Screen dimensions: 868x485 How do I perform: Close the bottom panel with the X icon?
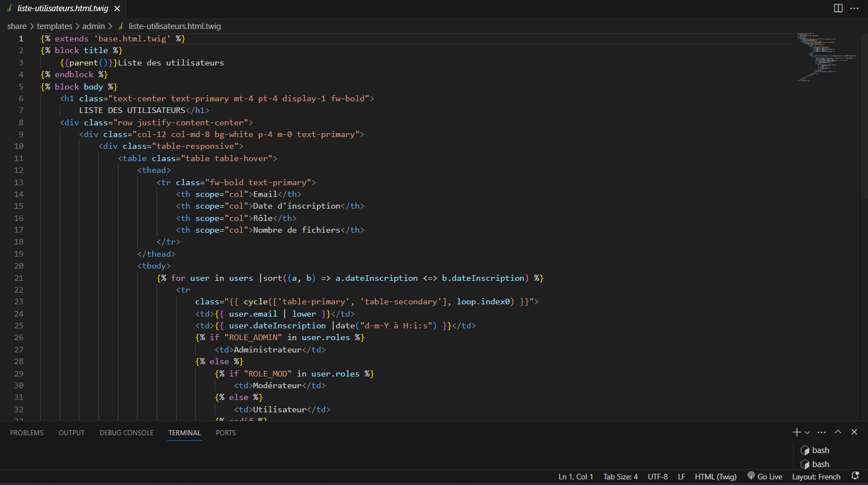coord(854,432)
